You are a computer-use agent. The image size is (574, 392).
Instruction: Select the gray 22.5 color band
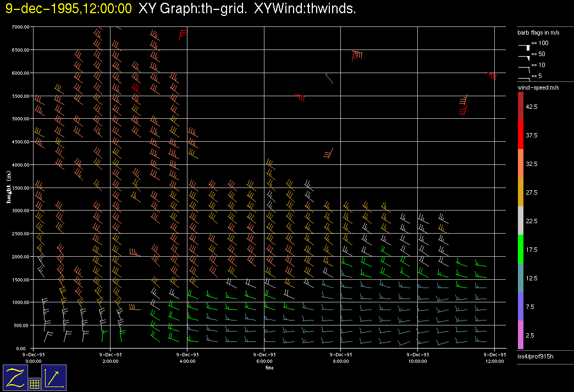pyautogui.click(x=521, y=220)
